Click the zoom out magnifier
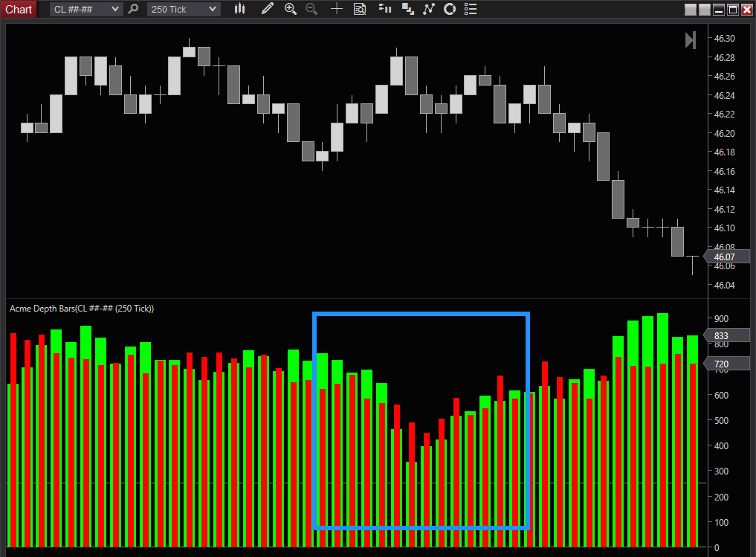 tap(312, 9)
